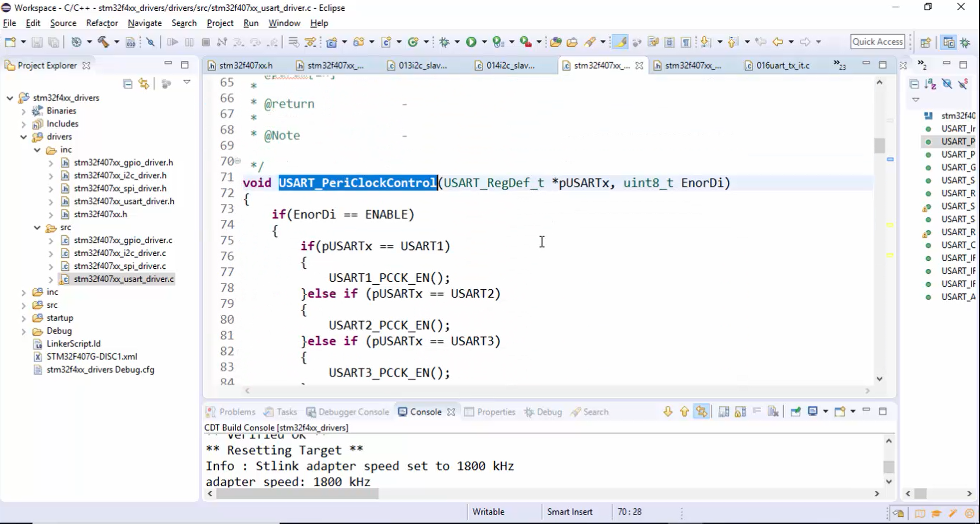Expand the Binaries tree node

[24, 111]
